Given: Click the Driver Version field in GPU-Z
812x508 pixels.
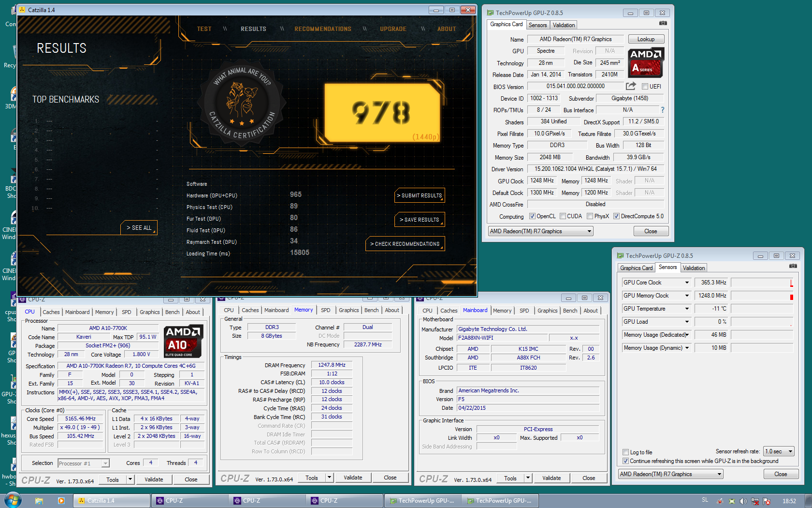Looking at the screenshot, I should [595, 169].
